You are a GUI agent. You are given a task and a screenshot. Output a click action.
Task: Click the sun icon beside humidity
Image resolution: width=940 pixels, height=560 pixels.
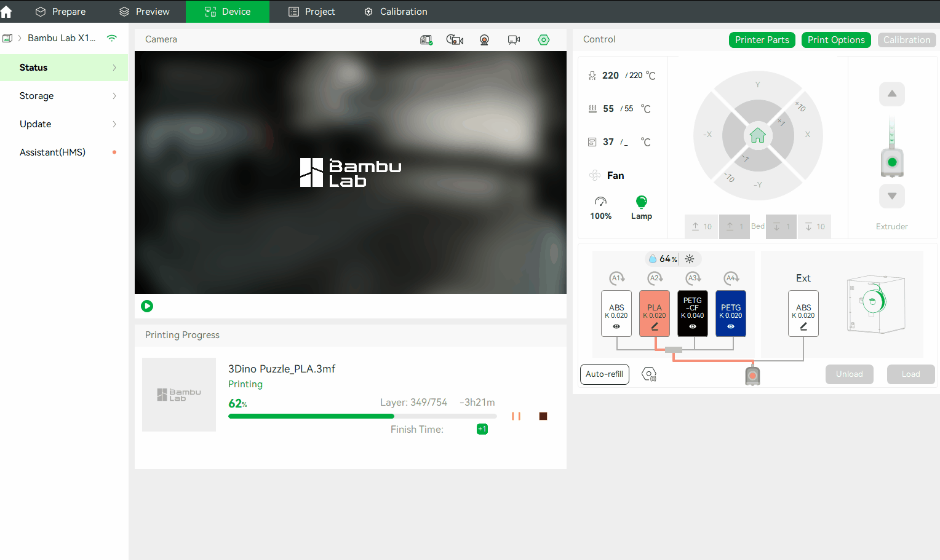tap(690, 259)
